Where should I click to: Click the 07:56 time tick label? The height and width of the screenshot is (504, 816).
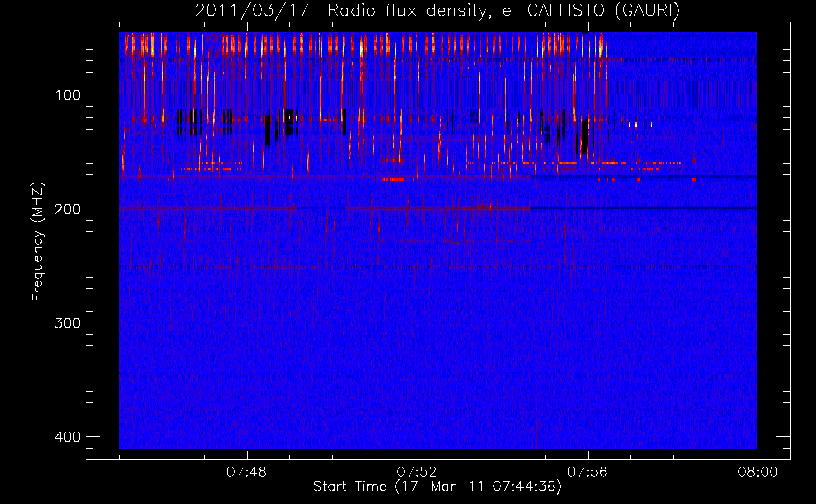coord(588,472)
